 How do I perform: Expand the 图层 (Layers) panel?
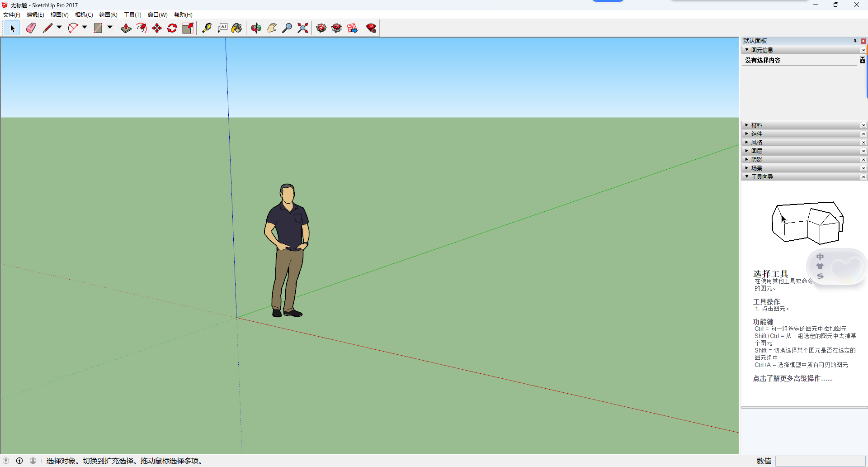(x=757, y=151)
